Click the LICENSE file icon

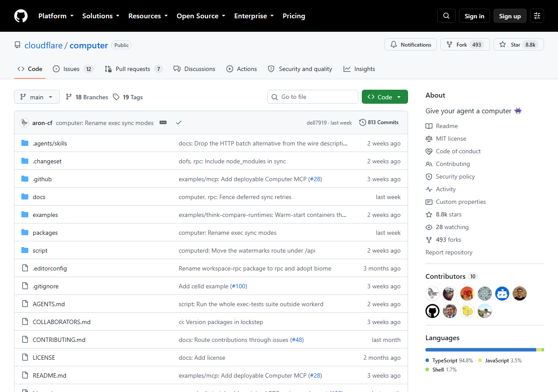25,358
